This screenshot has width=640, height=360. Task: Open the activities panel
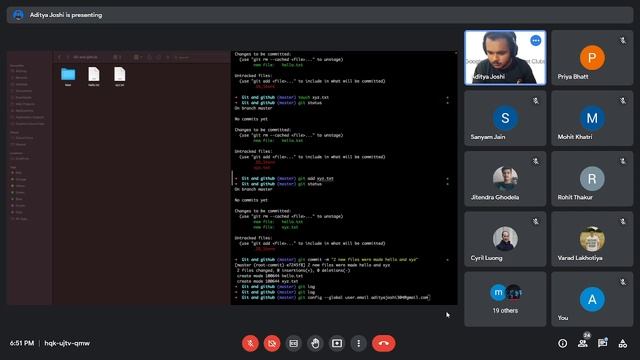click(x=622, y=343)
